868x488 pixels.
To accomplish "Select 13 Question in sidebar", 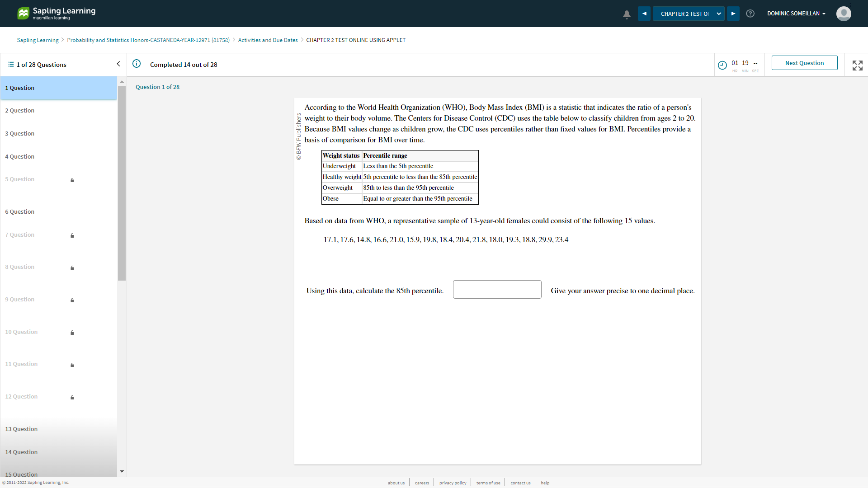I will [21, 429].
